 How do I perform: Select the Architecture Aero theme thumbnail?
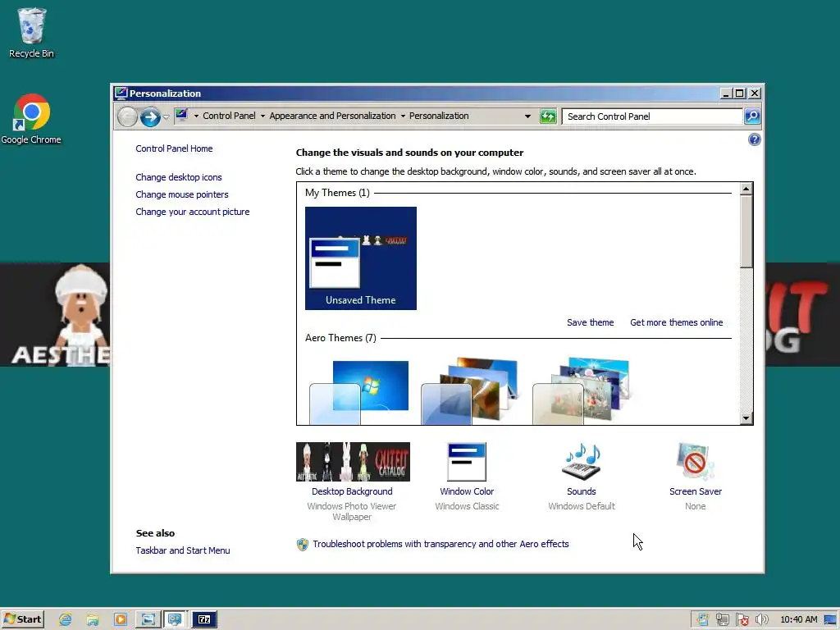pos(470,391)
